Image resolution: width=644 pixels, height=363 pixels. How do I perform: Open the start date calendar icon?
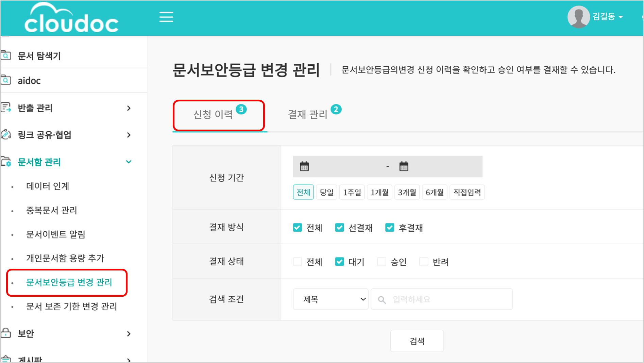304,167
